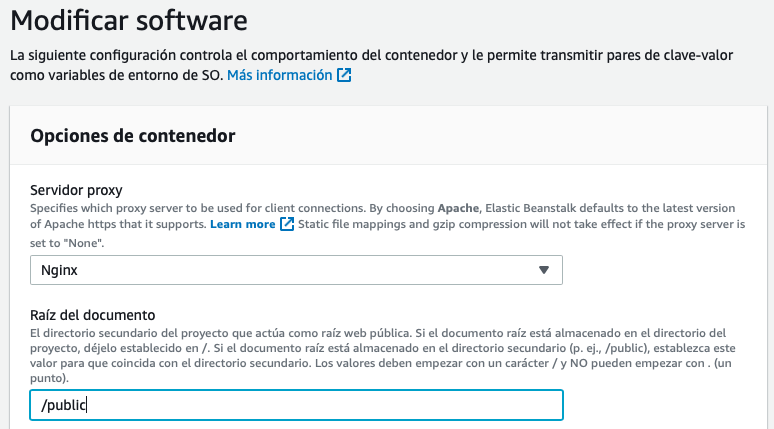Image resolution: width=774 pixels, height=429 pixels.
Task: Open the Más información link
Action: coord(279,75)
